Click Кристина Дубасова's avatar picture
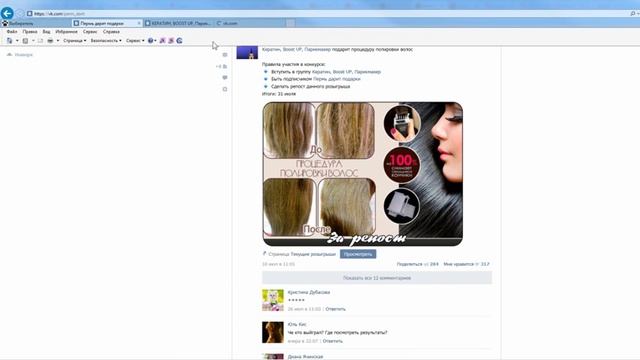The image size is (640, 360). click(273, 300)
